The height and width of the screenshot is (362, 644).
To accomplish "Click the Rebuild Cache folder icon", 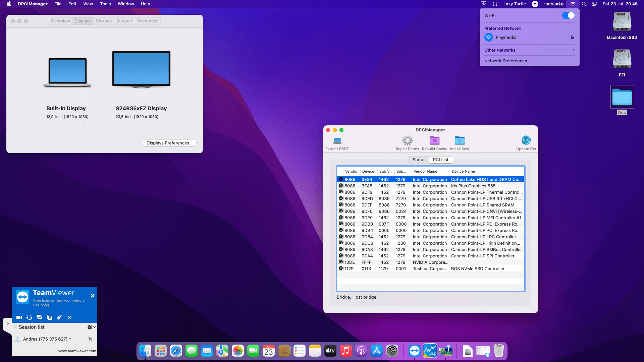I will tap(434, 140).
